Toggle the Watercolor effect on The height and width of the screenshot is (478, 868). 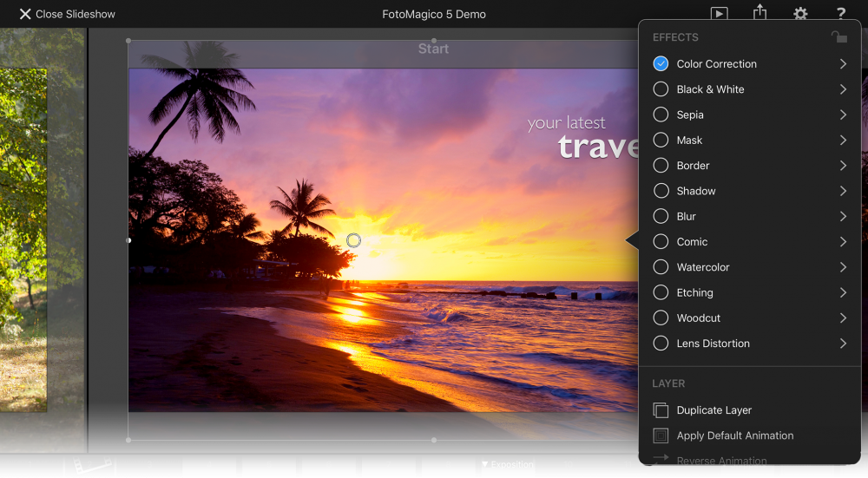coord(661,267)
